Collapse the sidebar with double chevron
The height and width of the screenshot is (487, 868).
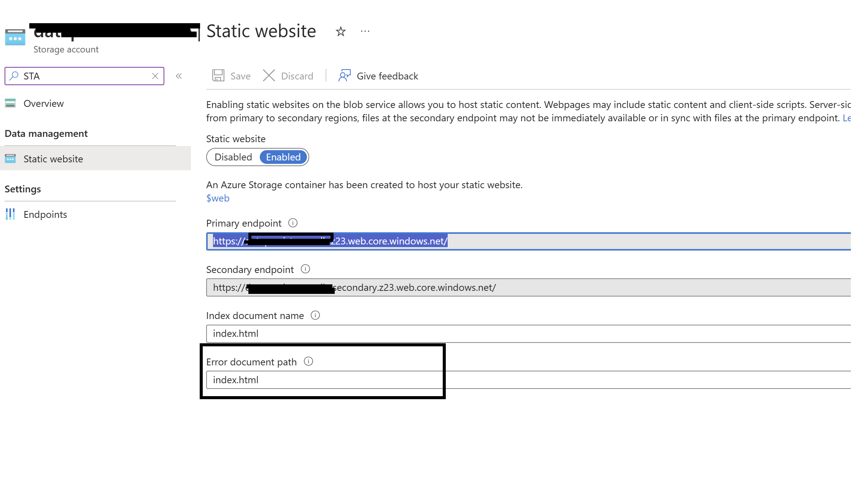179,76
